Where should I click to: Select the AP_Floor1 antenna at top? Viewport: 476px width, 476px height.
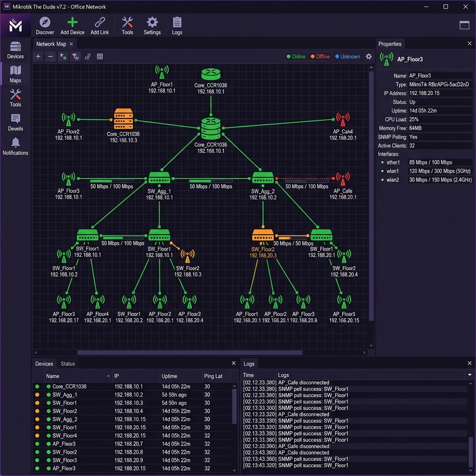162,72
